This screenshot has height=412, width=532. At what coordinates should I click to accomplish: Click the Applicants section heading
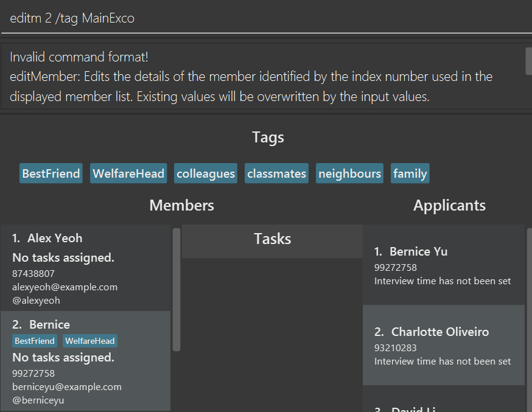(449, 205)
